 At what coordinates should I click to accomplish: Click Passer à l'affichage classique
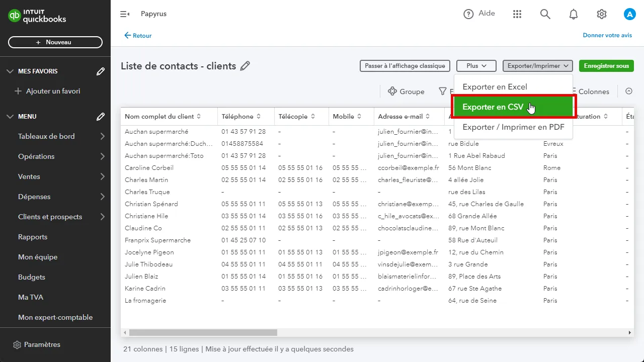pos(405,66)
